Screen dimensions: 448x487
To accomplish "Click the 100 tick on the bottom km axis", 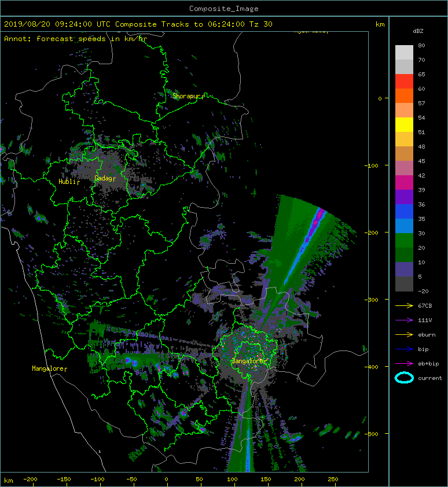I will coord(232,479).
